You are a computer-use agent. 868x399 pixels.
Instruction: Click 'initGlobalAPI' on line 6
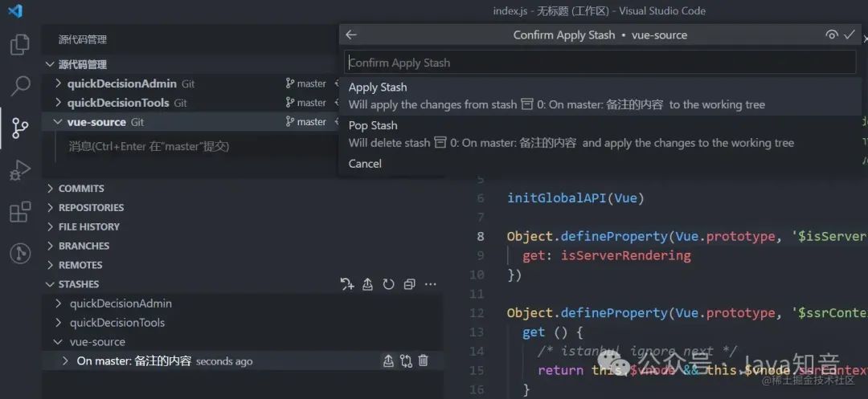(557, 197)
